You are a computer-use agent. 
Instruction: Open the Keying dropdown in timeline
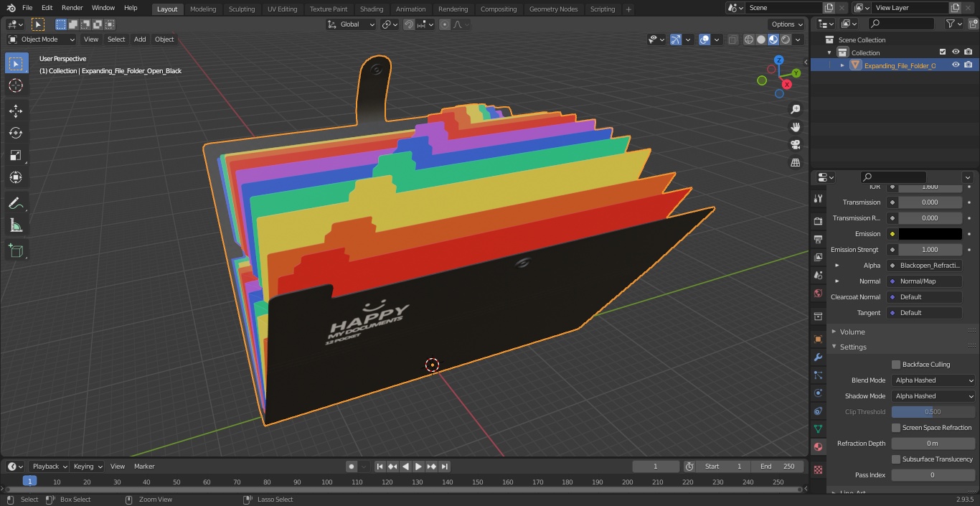tap(88, 467)
